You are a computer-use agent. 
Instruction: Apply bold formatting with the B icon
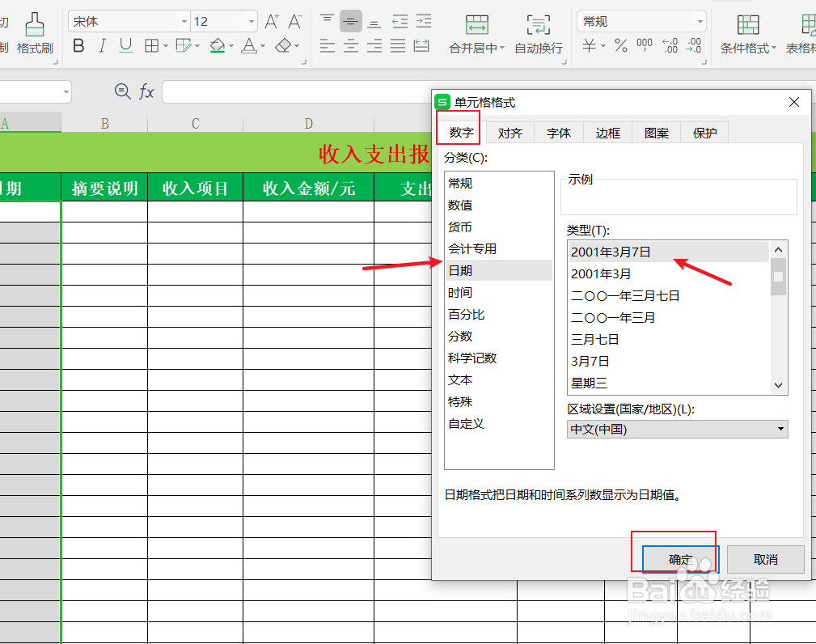tap(78, 46)
